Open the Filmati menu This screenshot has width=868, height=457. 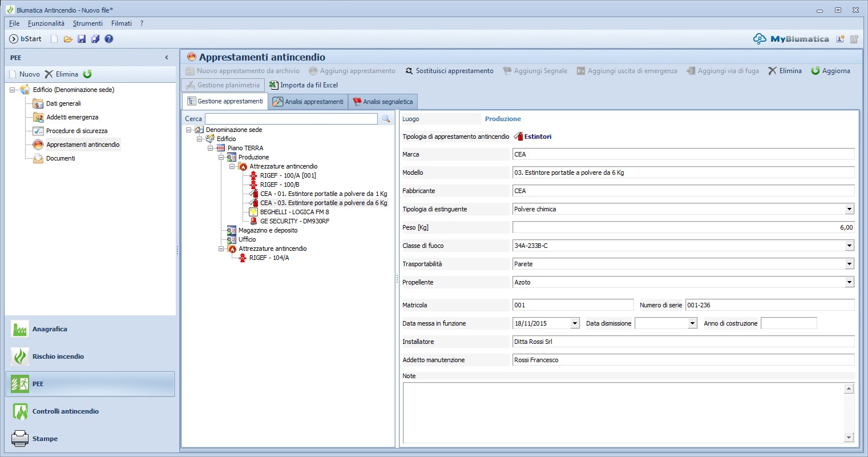click(x=122, y=23)
